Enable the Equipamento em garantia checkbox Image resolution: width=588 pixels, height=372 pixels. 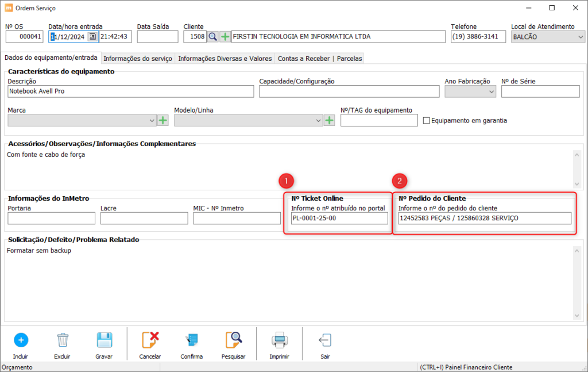click(x=427, y=121)
